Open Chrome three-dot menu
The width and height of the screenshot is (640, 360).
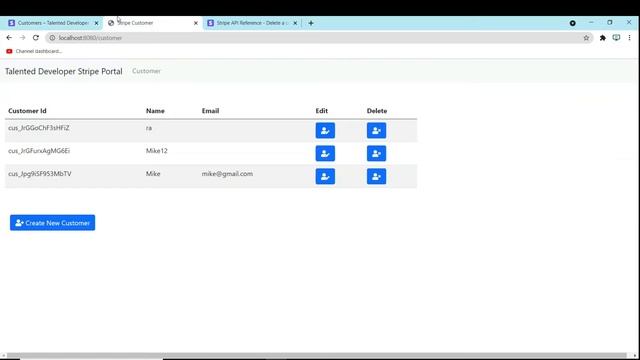point(629,38)
